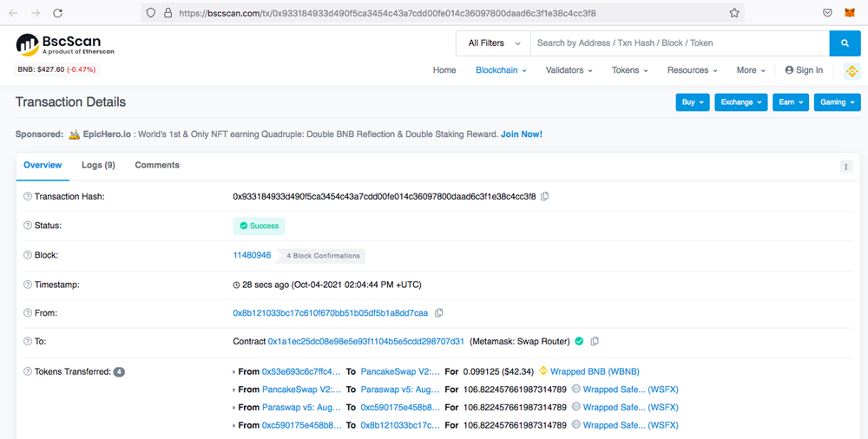Open the Buy dropdown button
The width and height of the screenshot is (868, 439).
(x=693, y=102)
